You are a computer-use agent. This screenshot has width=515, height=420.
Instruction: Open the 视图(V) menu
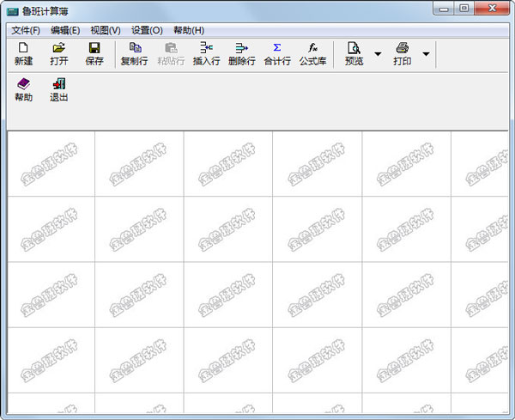(106, 31)
